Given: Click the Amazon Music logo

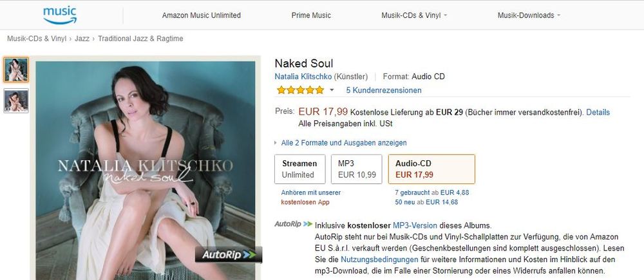Looking at the screenshot, I should [60, 14].
